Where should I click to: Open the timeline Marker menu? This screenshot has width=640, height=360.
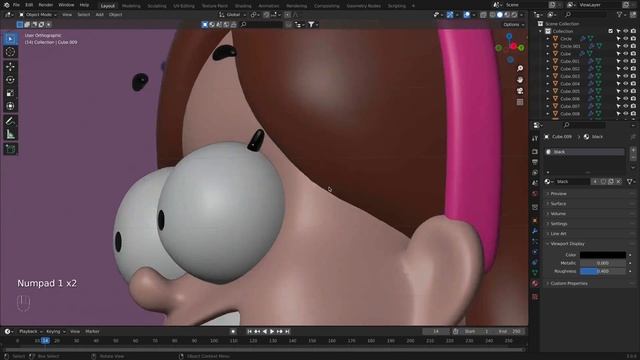click(93, 331)
